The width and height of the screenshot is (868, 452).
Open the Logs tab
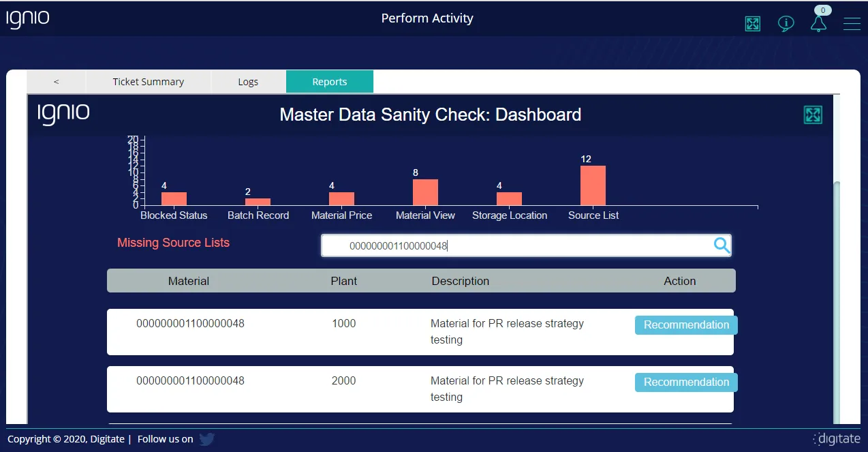248,82
